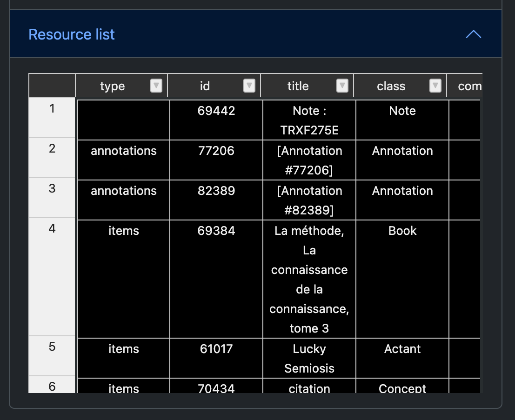
Task: Select the Actant class cell
Action: pyautogui.click(x=402, y=358)
